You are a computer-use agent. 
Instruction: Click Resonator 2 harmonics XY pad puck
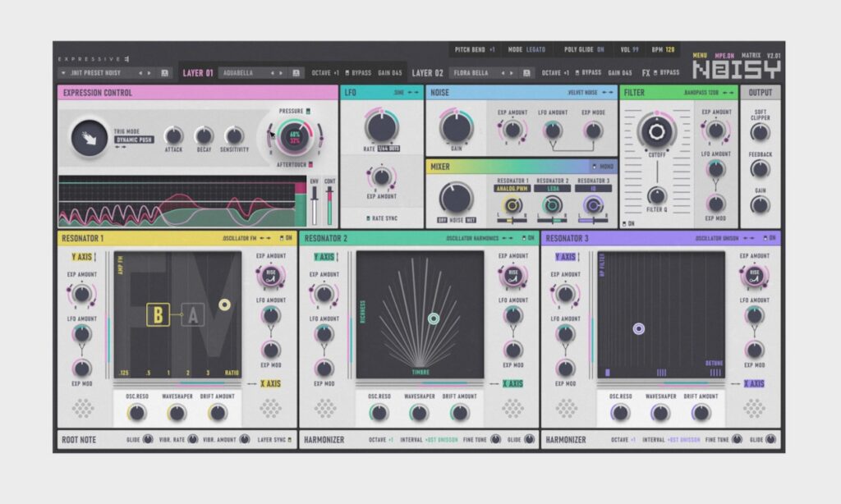pos(434,319)
